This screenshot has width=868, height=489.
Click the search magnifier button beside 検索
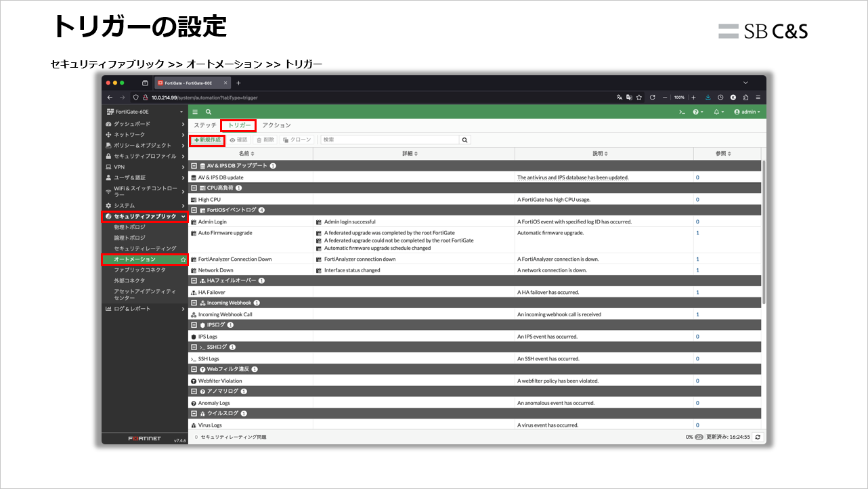(x=465, y=140)
